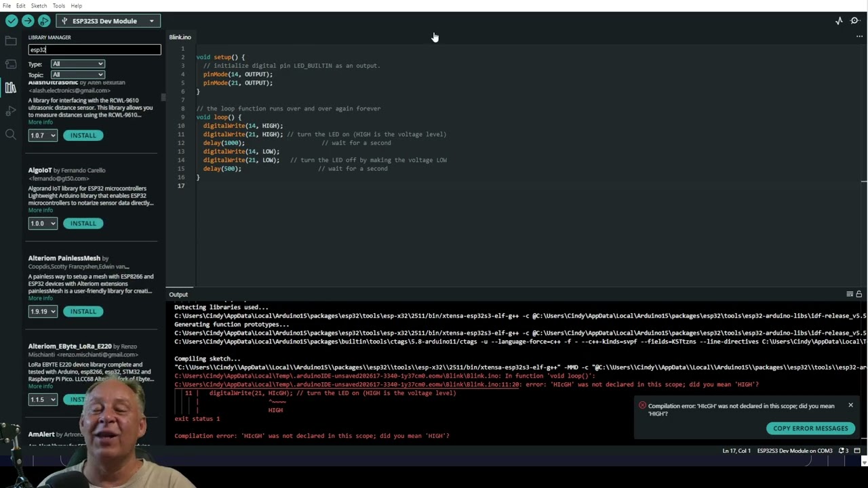Open the editor tab overflow menu
This screenshot has width=868, height=488.
(x=859, y=37)
